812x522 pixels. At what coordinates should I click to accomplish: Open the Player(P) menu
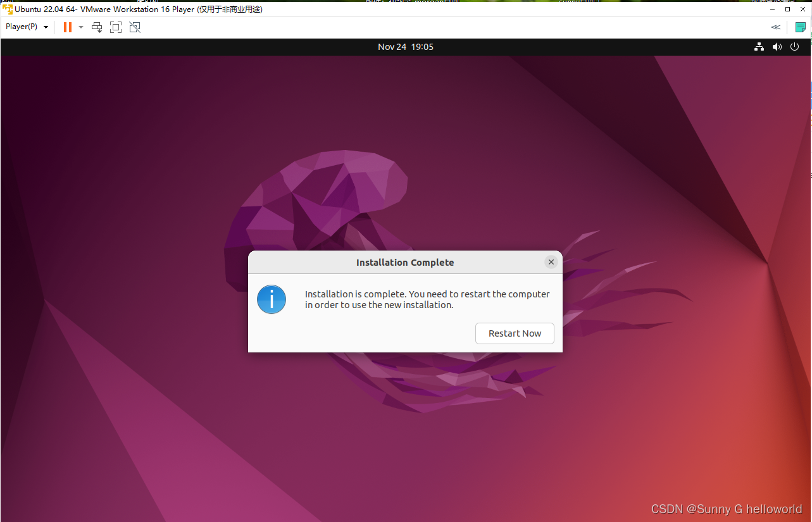(22, 27)
